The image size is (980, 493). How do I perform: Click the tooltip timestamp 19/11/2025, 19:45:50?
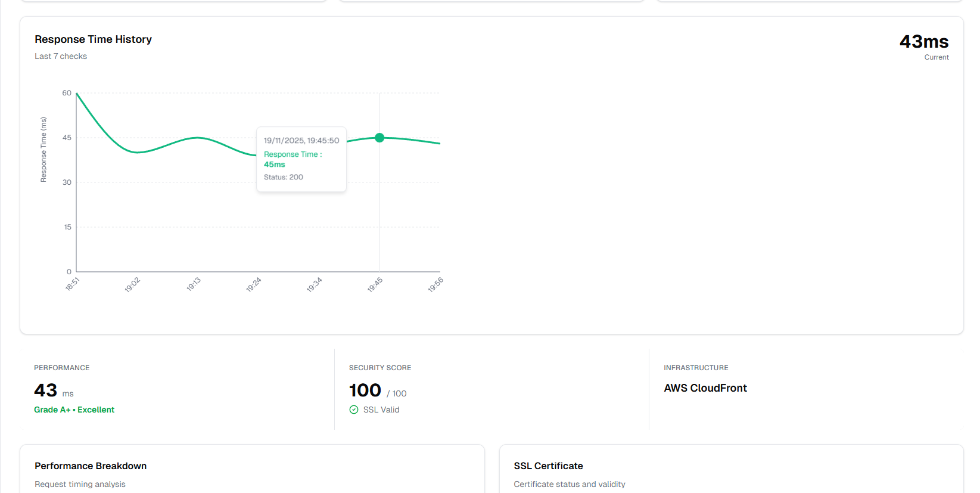point(301,141)
